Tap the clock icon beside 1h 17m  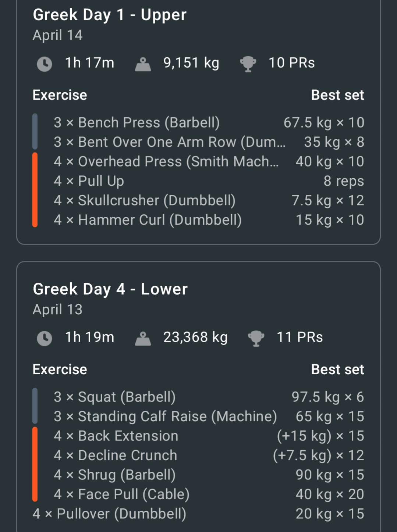pyautogui.click(x=45, y=64)
